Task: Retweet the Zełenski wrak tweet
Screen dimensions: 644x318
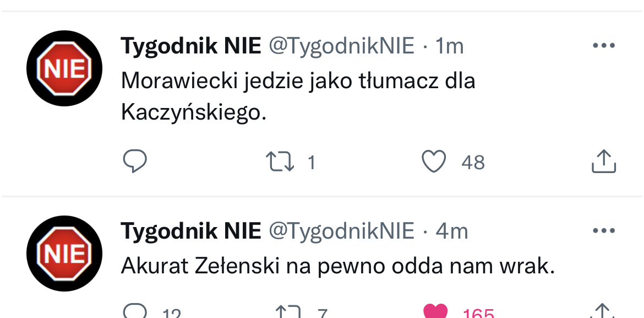Action: pos(288,313)
